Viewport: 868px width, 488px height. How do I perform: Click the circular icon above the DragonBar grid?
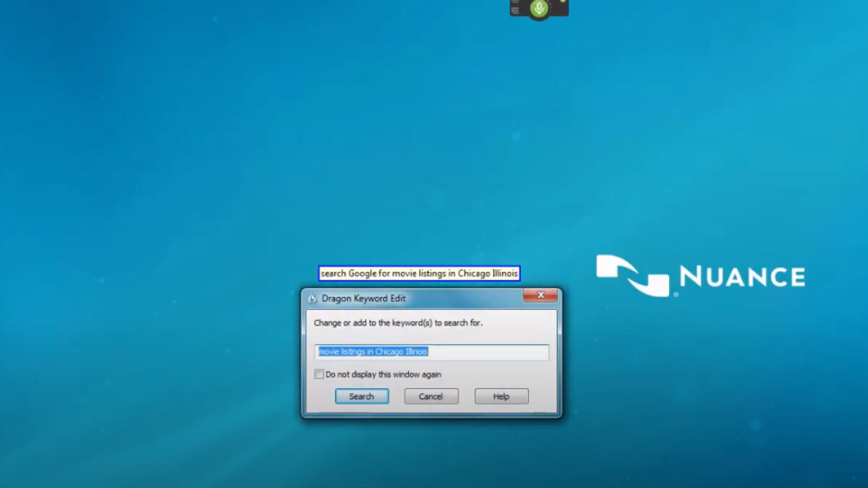515,2
